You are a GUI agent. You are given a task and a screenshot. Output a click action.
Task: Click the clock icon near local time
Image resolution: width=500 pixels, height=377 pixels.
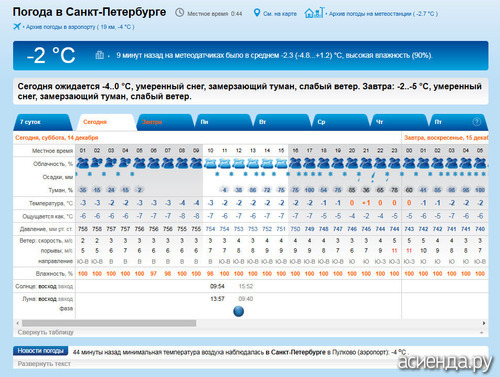[x=180, y=13]
